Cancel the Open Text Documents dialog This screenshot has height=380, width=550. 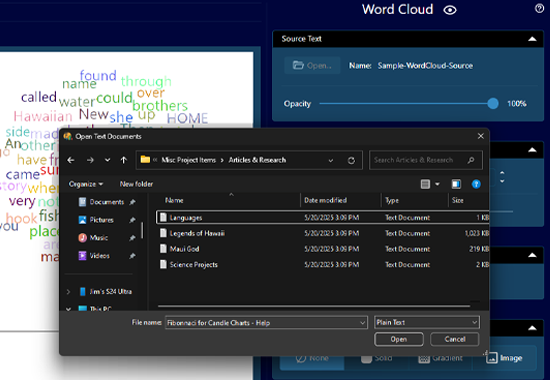[x=455, y=339]
